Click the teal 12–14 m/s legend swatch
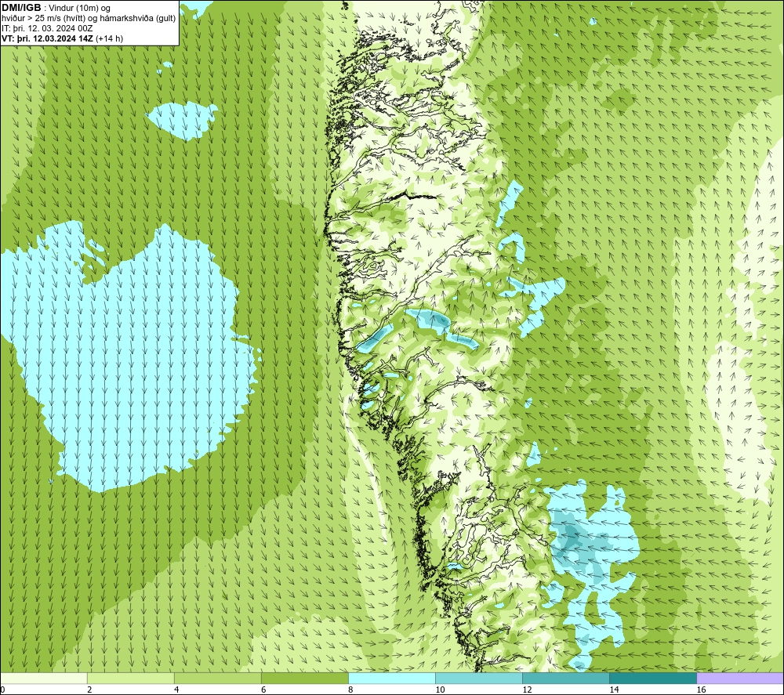The width and height of the screenshot is (784, 695). click(x=565, y=678)
